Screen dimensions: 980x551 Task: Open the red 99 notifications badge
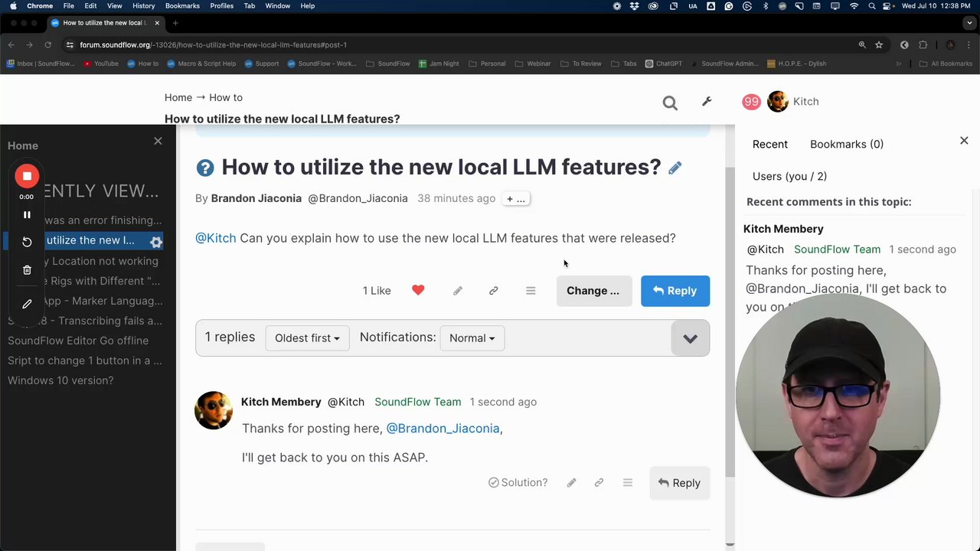click(751, 101)
